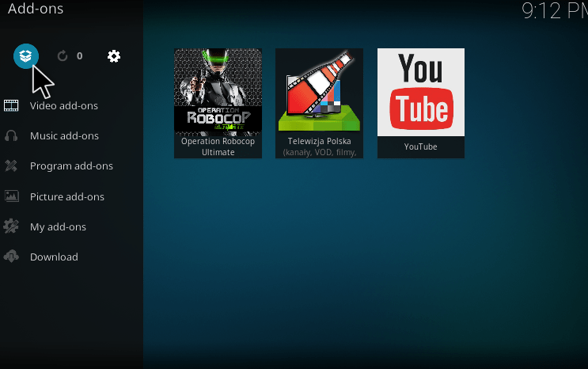The width and height of the screenshot is (588, 369).
Task: Select Video add-ons menu label
Action: tap(64, 106)
